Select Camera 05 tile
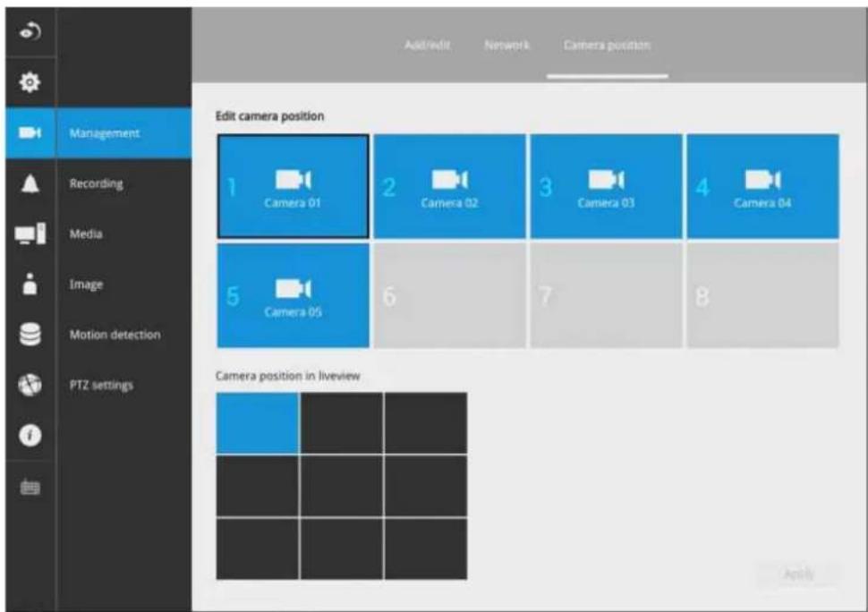 click(293, 295)
